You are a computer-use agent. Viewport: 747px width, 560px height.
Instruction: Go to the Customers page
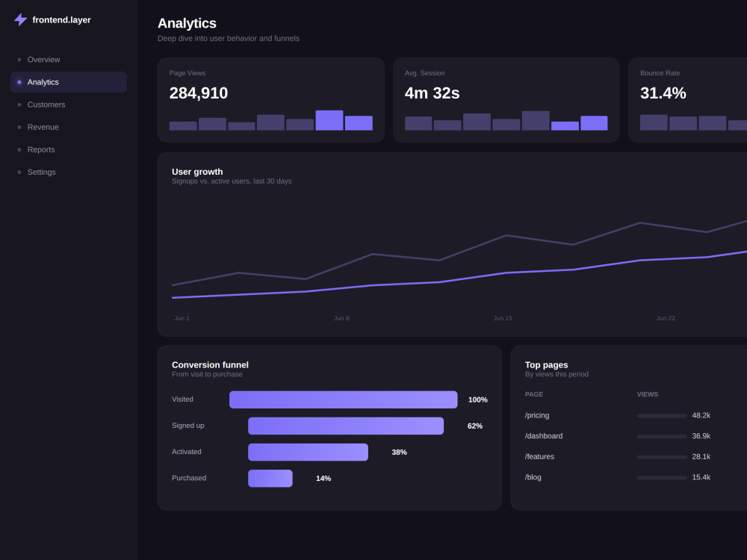pyautogui.click(x=68, y=105)
